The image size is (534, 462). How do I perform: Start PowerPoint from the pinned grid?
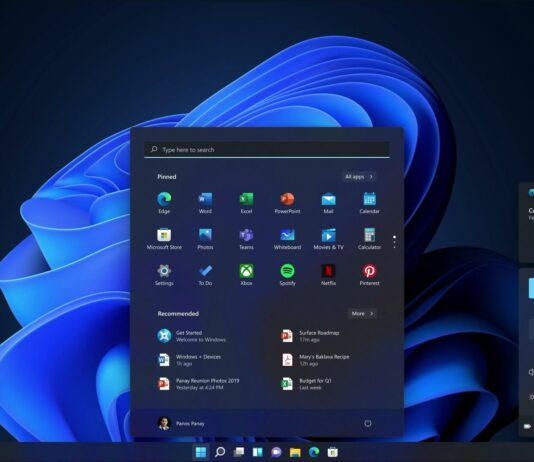[287, 203]
